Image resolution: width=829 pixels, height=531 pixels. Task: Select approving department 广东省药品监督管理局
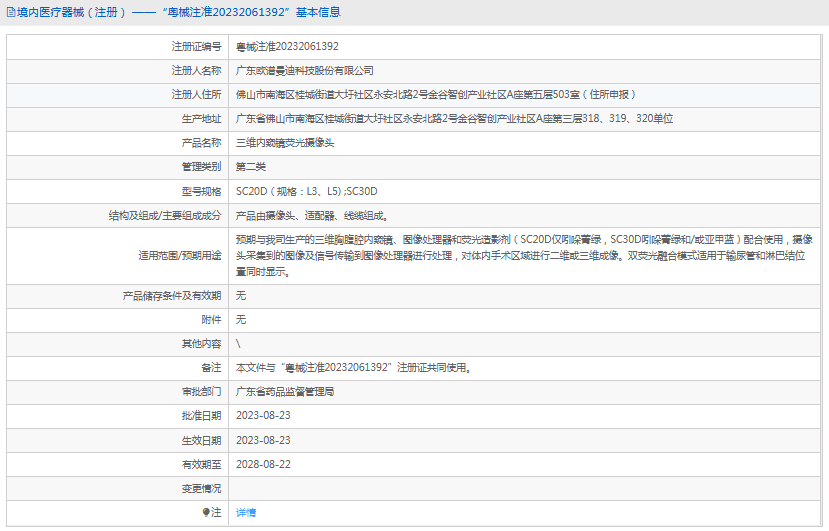pos(285,392)
